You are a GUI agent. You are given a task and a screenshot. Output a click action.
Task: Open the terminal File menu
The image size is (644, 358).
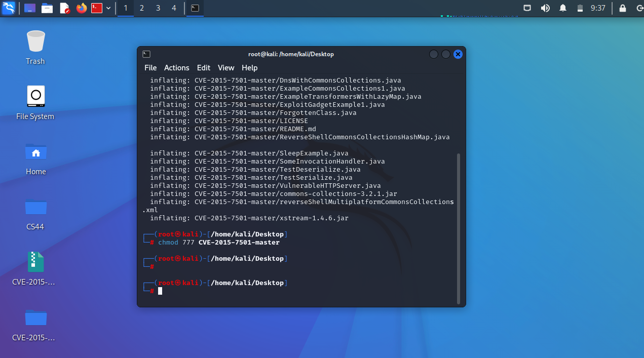(150, 68)
